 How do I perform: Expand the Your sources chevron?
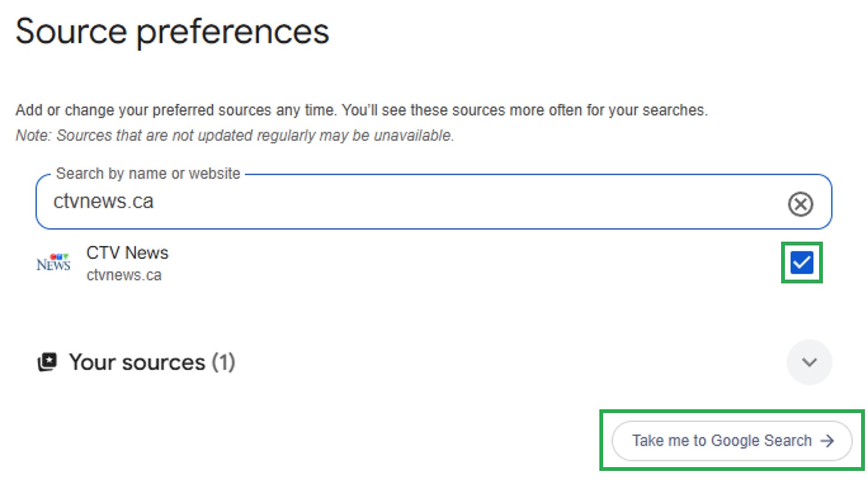(x=809, y=362)
